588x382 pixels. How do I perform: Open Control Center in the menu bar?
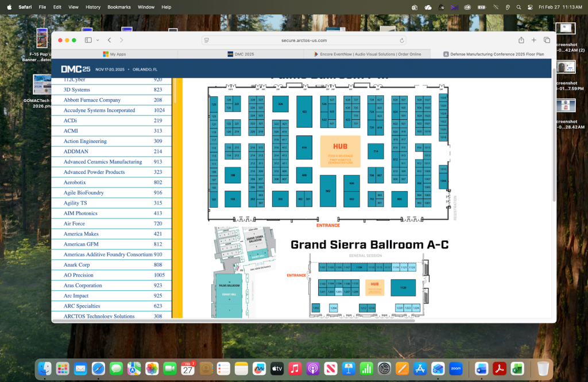click(x=529, y=7)
